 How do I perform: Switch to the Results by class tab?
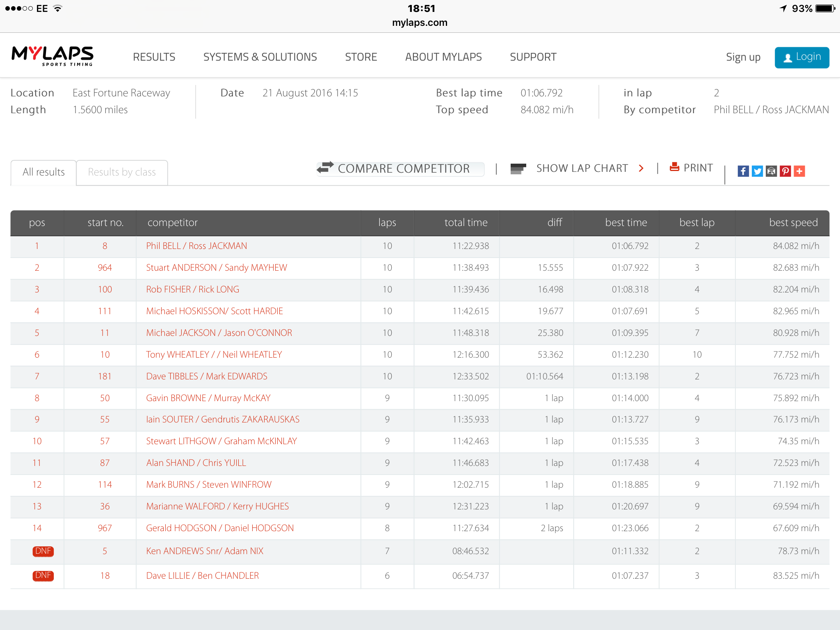(x=122, y=172)
